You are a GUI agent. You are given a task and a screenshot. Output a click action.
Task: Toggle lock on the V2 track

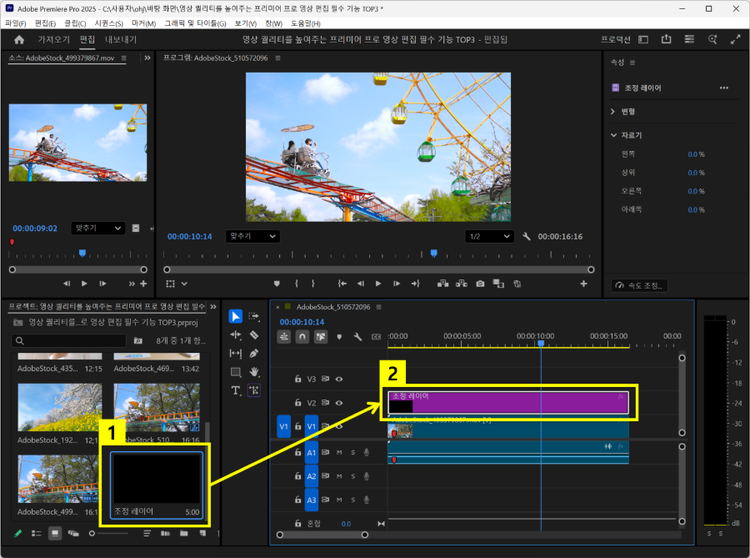pos(298,403)
